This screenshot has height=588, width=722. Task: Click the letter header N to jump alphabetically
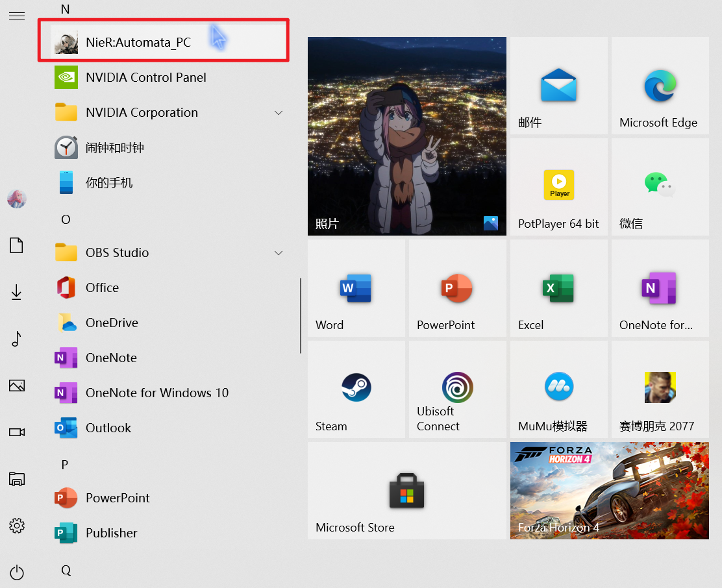click(65, 9)
